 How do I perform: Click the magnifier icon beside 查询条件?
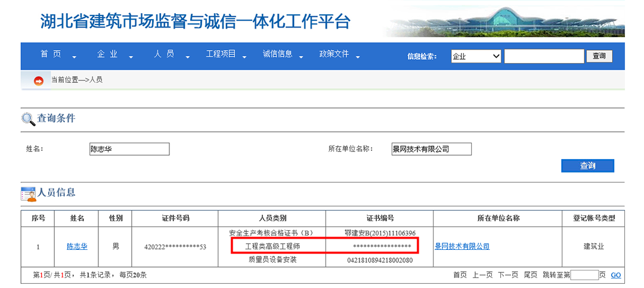pyautogui.click(x=28, y=119)
